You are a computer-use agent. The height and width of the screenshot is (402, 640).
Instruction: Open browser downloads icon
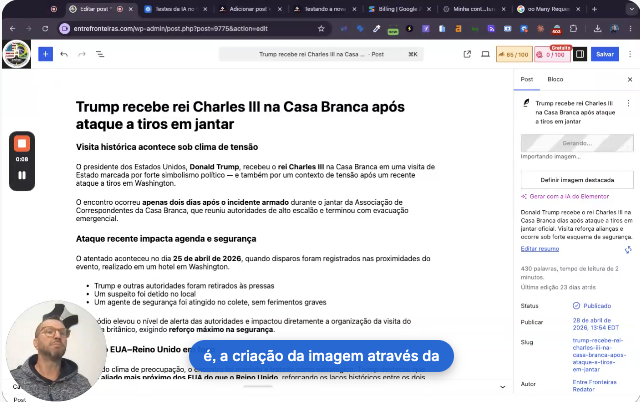coord(598,29)
